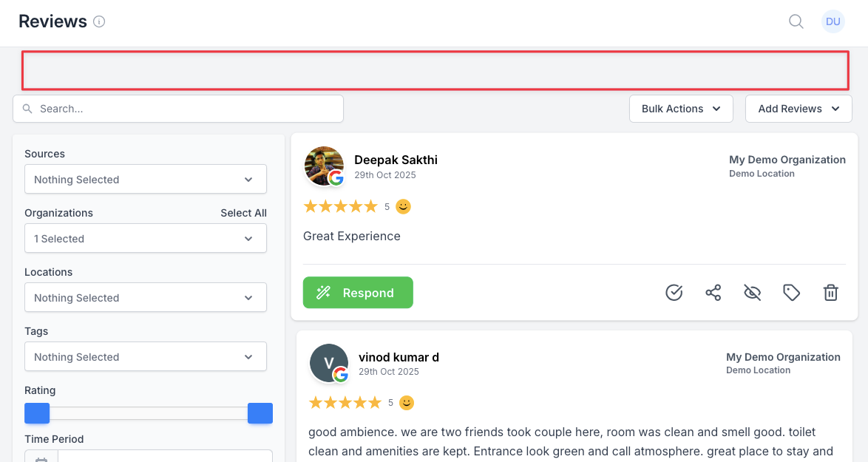Hide Deepak Sakthi's review using eye-slash icon

pyautogui.click(x=753, y=292)
